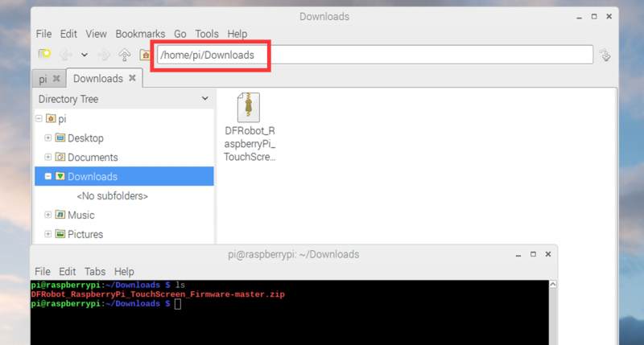644x345 pixels.
Task: Click the jump-to-path icon beside the address bar
Action: point(605,55)
